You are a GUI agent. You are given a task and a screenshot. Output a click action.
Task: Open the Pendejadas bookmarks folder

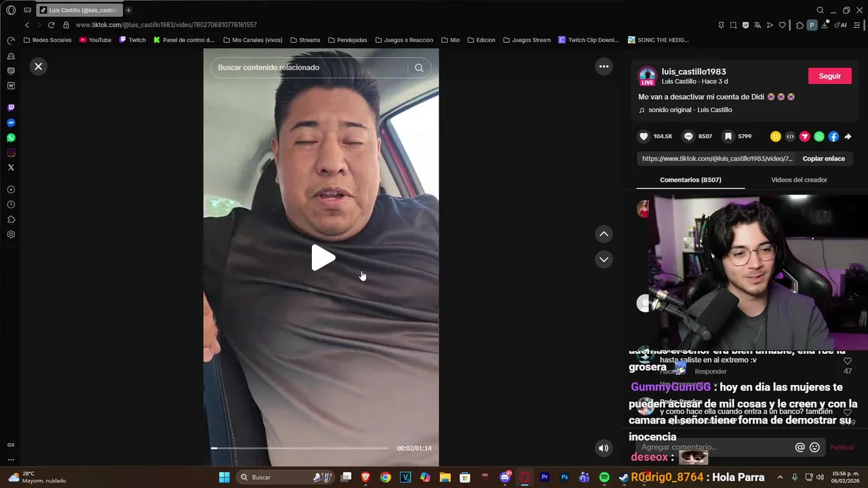point(347,40)
